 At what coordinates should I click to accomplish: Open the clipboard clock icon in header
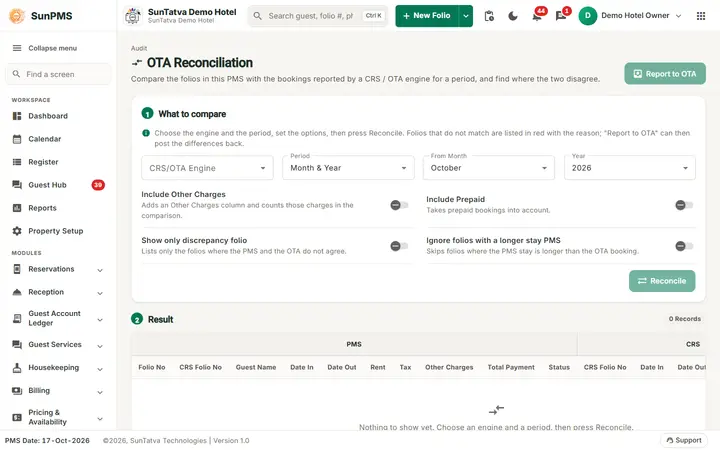pyautogui.click(x=489, y=16)
